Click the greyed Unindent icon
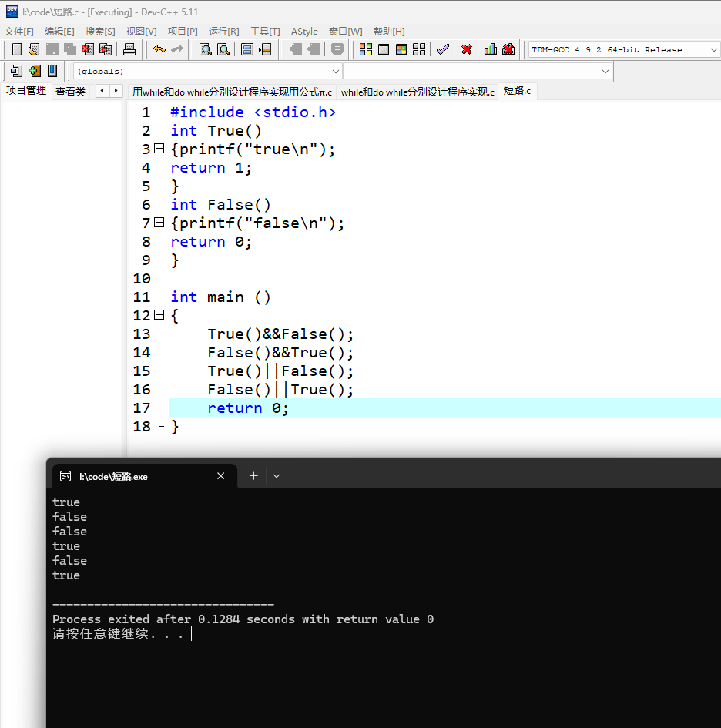Screen dimensions: 721x728 tap(314, 49)
